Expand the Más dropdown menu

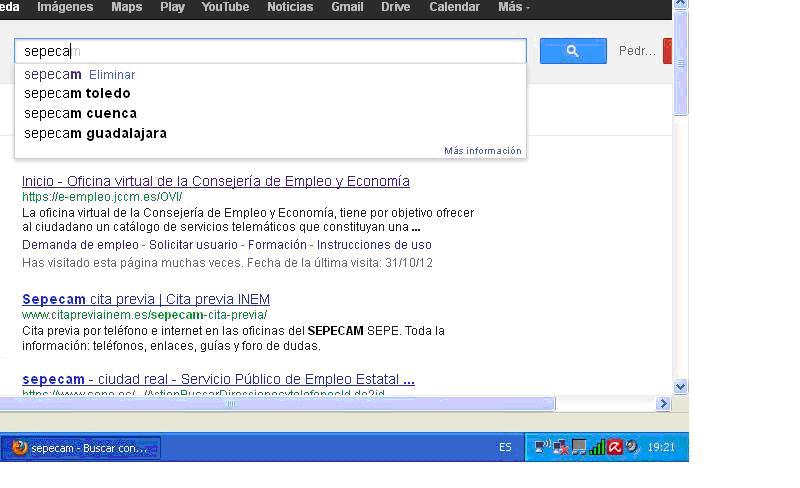coord(513,7)
